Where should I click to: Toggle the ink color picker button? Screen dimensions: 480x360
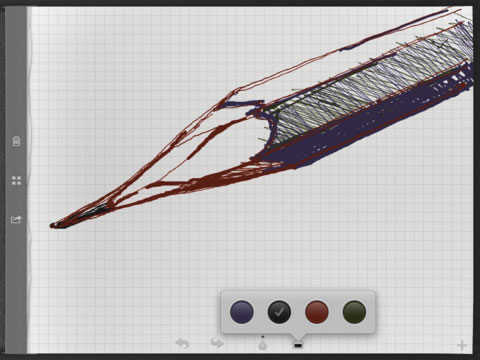point(298,345)
